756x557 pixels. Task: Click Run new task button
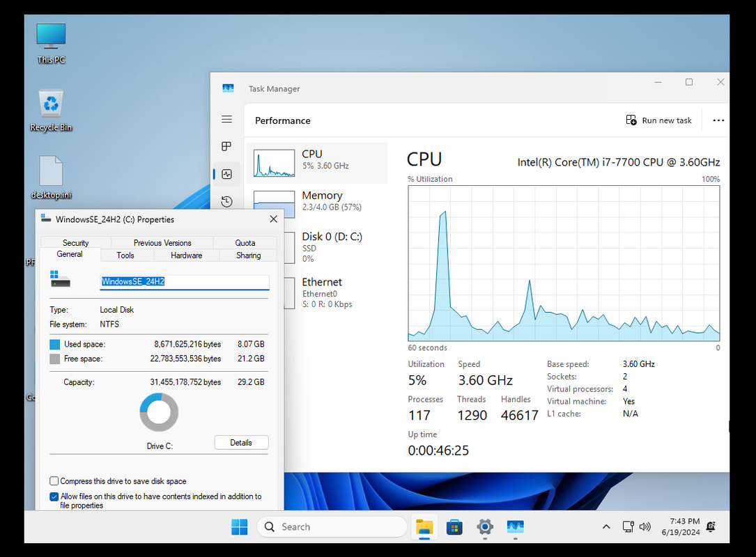[x=658, y=120]
